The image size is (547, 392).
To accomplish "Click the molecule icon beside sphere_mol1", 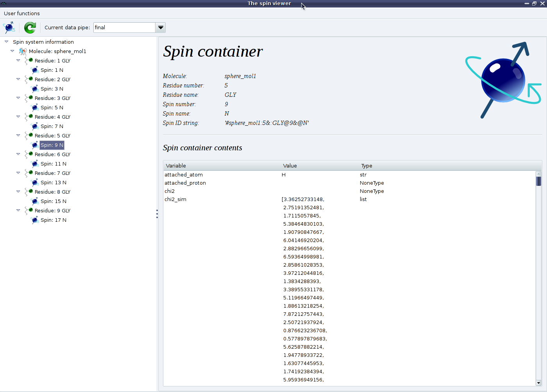I will click(23, 52).
